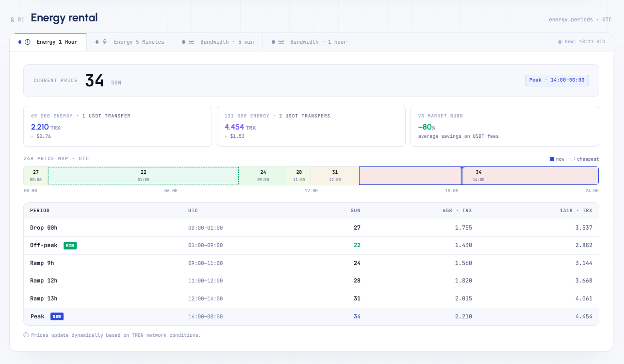Click the blue NOW badge on Peak row

click(x=57, y=316)
